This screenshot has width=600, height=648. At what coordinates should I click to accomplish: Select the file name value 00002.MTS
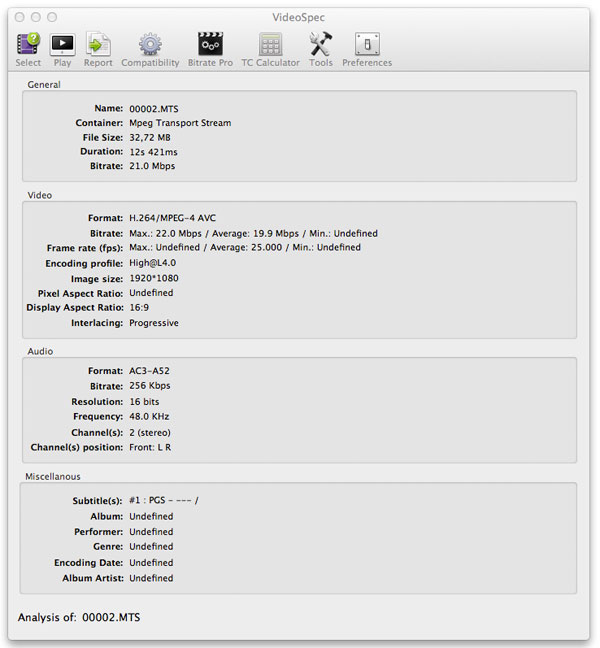tap(154, 109)
